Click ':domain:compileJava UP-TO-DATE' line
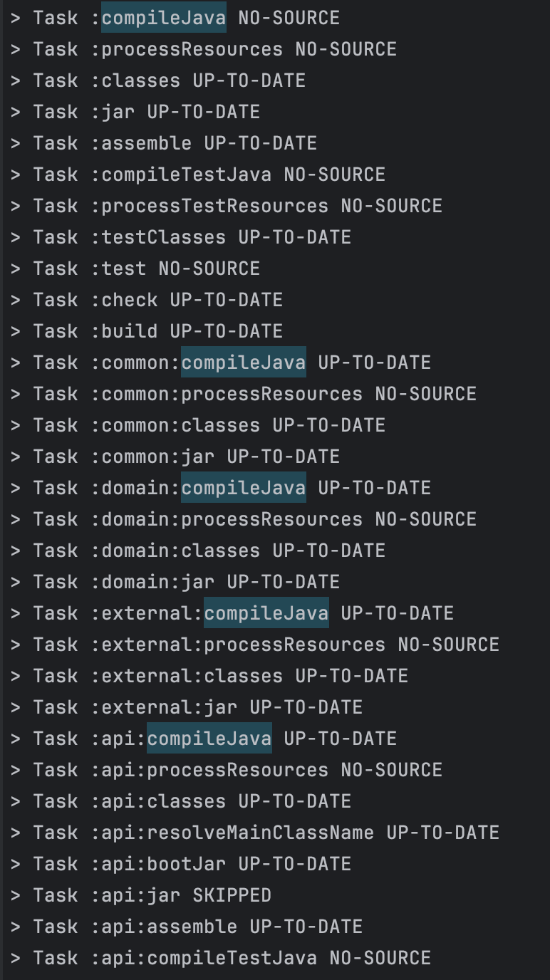This screenshot has height=980, width=550. tap(221, 488)
